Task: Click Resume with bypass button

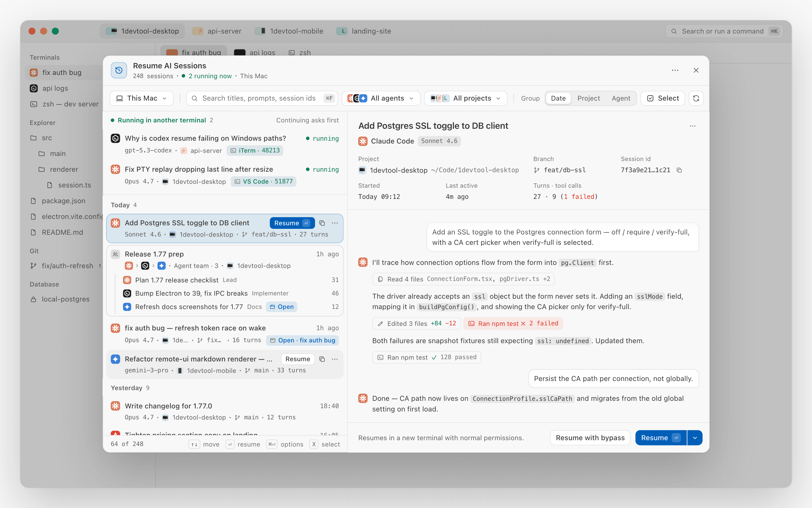Action: pos(590,438)
